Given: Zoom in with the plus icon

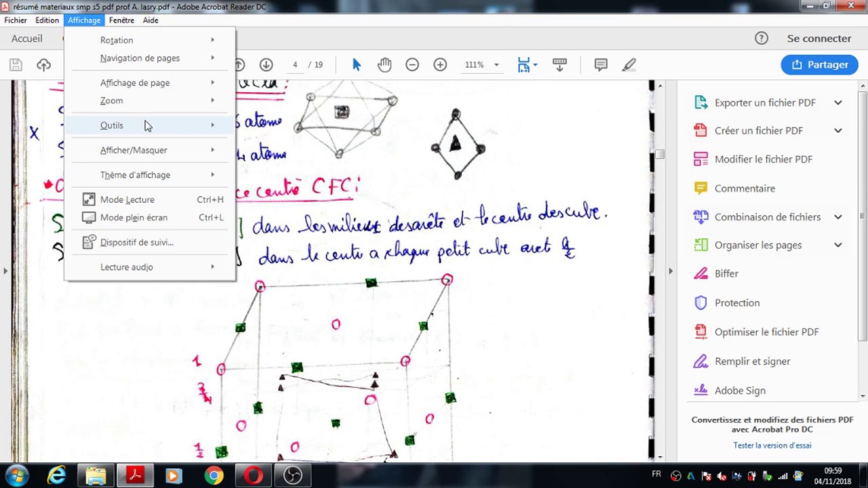Looking at the screenshot, I should click(440, 64).
